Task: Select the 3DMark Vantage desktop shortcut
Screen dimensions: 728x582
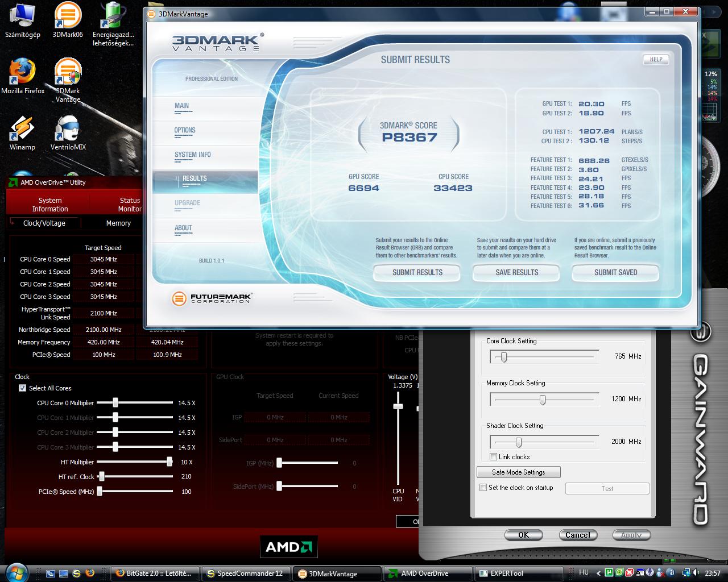Action: [68, 81]
